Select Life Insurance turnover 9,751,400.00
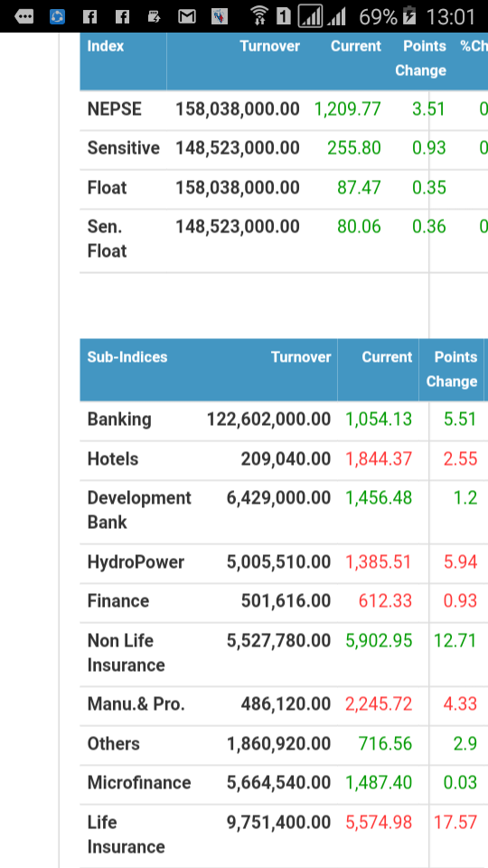 tap(279, 823)
